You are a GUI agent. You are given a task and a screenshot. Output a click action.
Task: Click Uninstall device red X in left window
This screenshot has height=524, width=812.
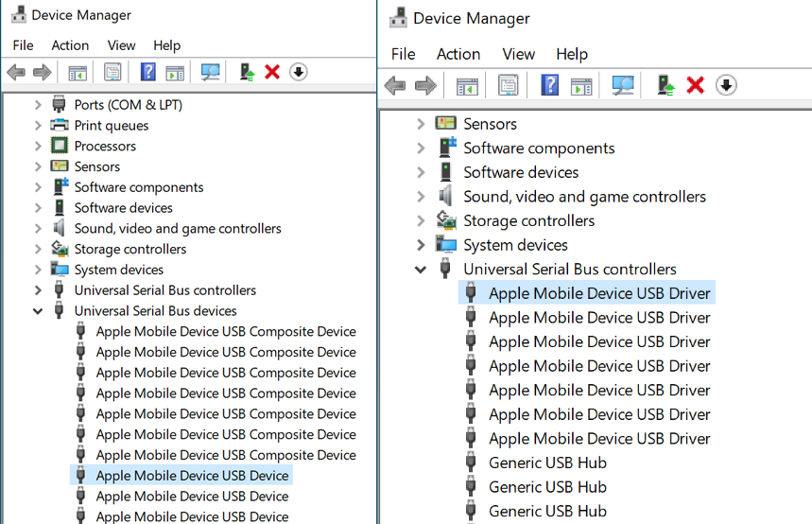click(272, 72)
